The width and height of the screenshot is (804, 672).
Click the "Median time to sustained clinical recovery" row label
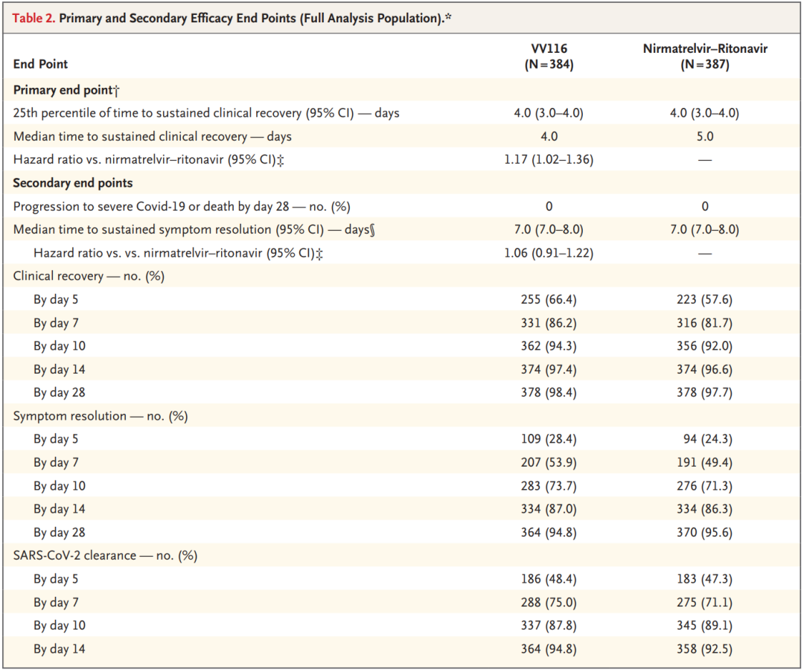point(153,137)
